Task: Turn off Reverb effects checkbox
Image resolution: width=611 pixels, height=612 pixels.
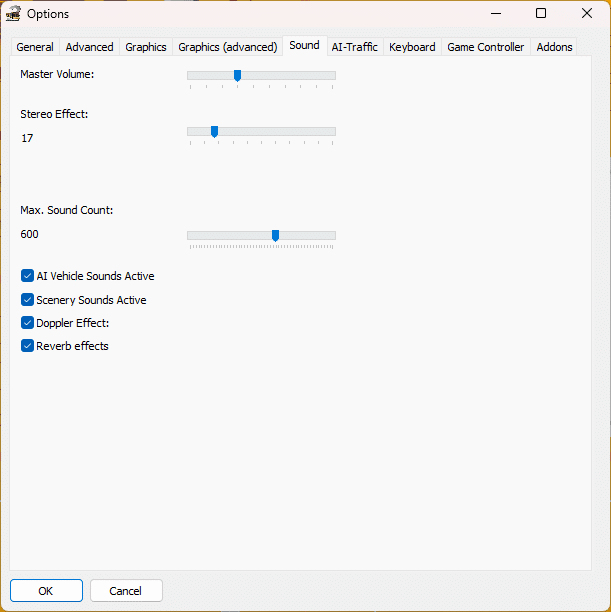Action: [x=28, y=346]
